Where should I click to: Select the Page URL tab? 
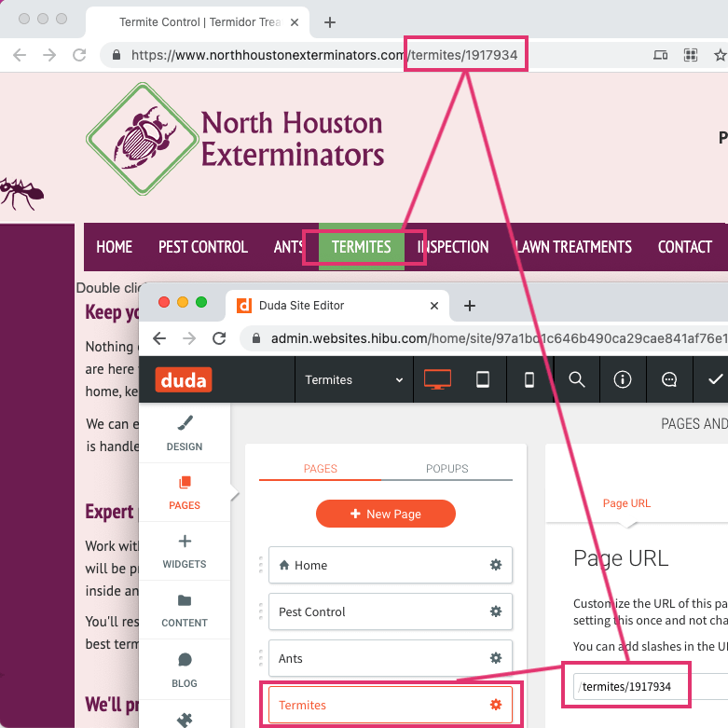(x=626, y=503)
